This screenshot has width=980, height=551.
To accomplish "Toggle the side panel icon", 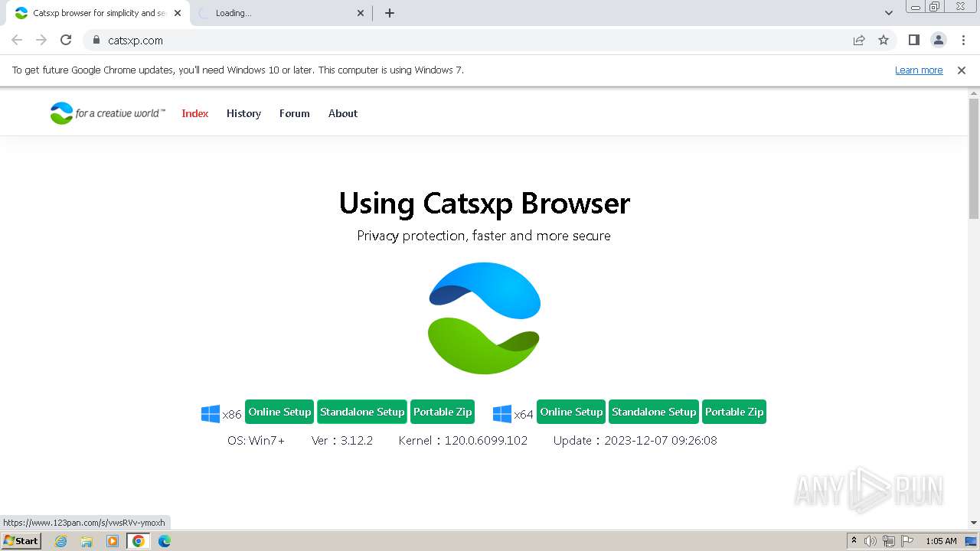I will coord(914,41).
